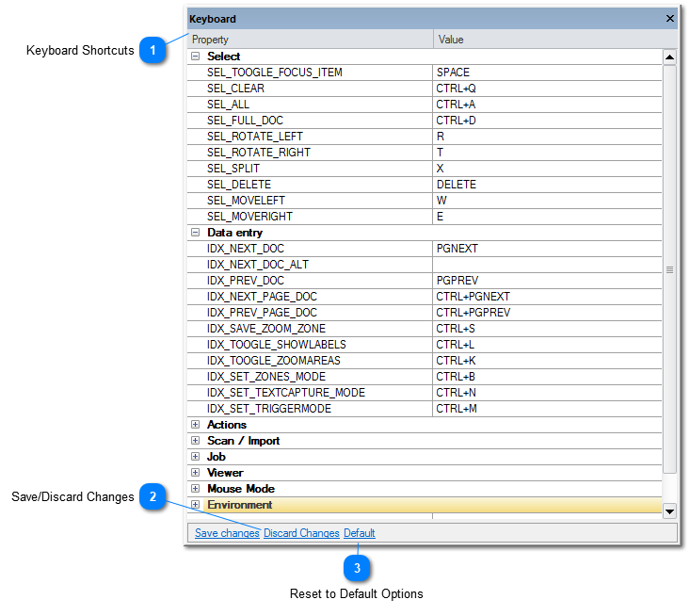Select the IDX_TOOGLE_ZOOMAREAS property
This screenshot has height=616, width=690.
(310, 361)
